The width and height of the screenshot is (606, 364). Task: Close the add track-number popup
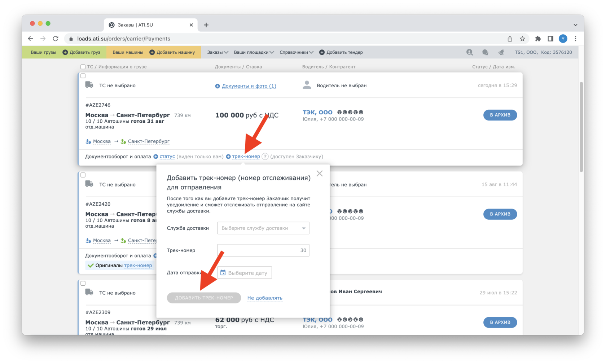[320, 174]
